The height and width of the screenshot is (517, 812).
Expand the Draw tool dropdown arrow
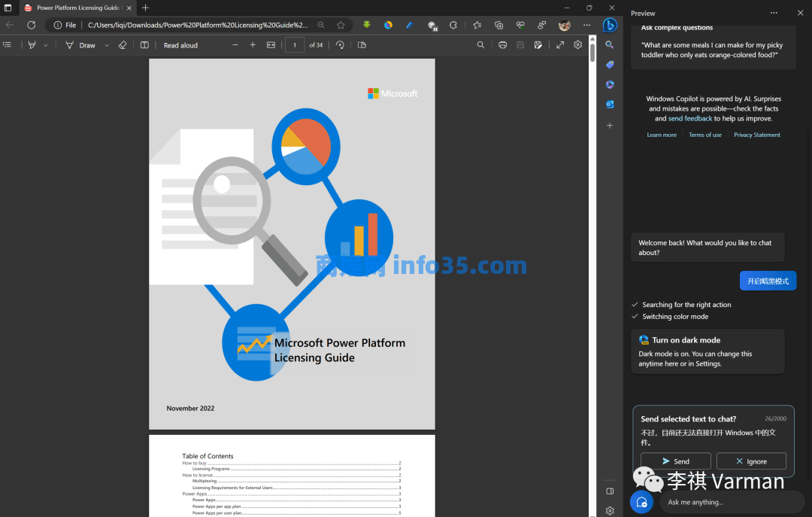tap(107, 45)
